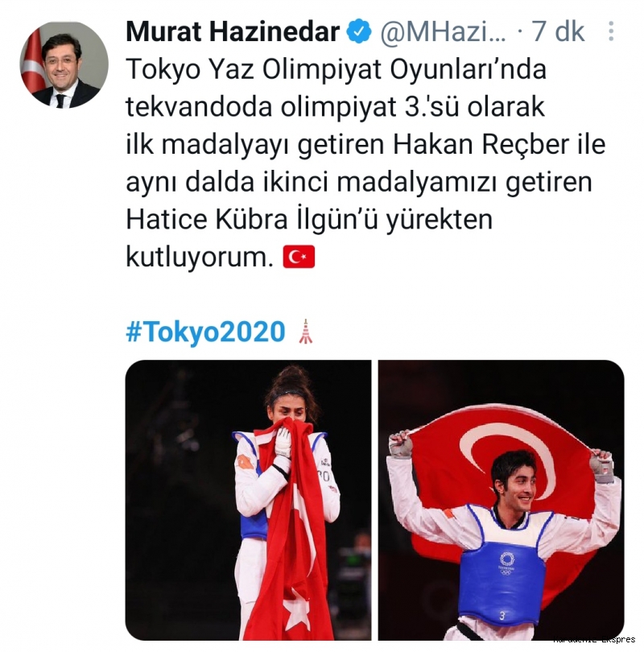Image resolution: width=644 pixels, height=652 pixels.
Task: Open the right photo of smiling athlete
Action: point(501,500)
